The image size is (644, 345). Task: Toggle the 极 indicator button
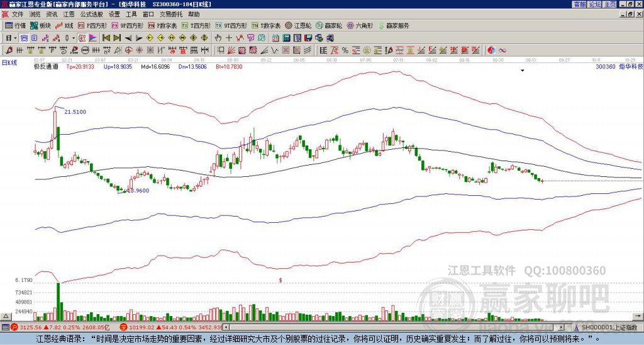tap(82, 38)
